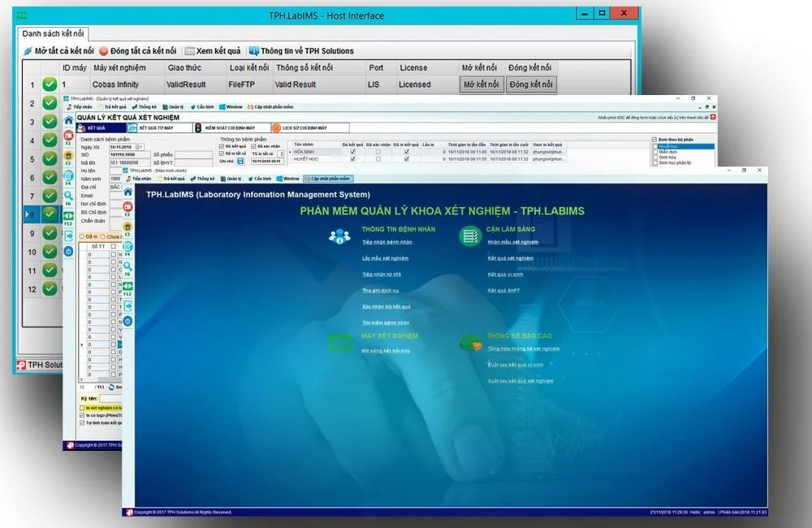Click F6 search icon in result management window sidebar

pos(69,196)
